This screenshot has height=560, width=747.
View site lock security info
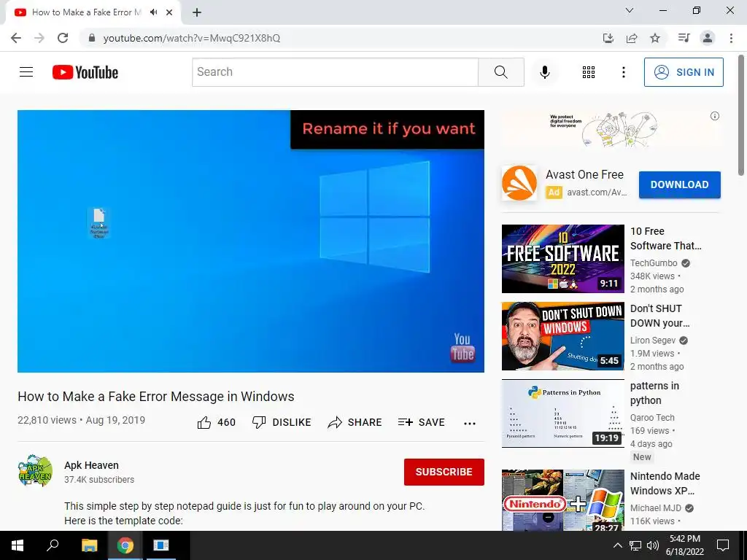point(92,38)
